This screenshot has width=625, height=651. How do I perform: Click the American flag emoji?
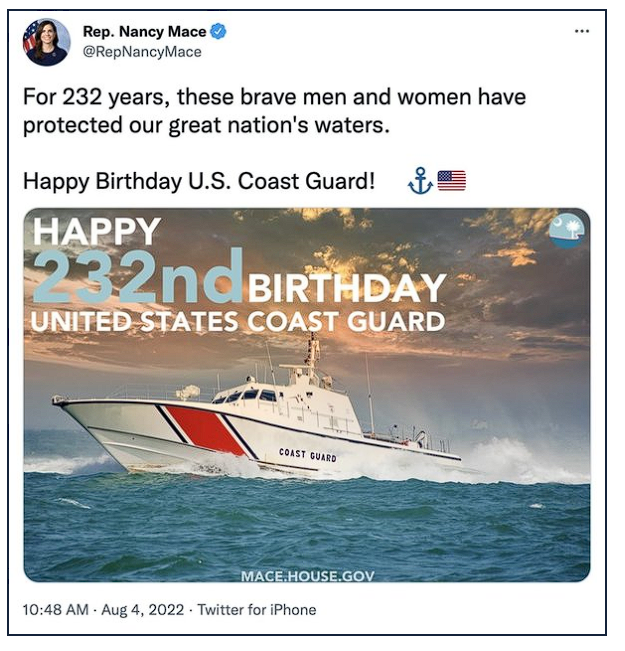click(x=452, y=181)
